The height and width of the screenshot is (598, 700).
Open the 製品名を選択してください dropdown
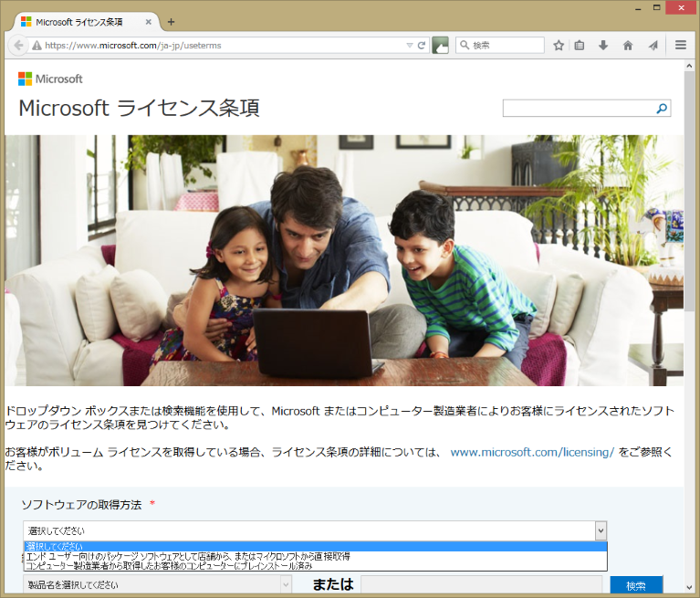pos(157,584)
